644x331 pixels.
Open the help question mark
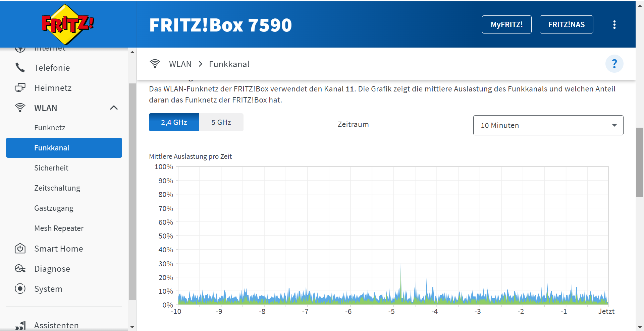point(614,64)
